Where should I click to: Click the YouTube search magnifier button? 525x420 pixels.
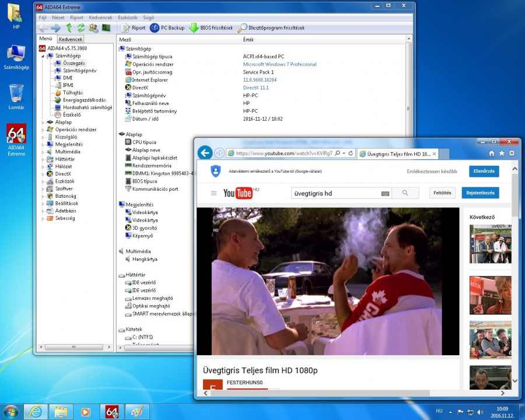point(405,193)
